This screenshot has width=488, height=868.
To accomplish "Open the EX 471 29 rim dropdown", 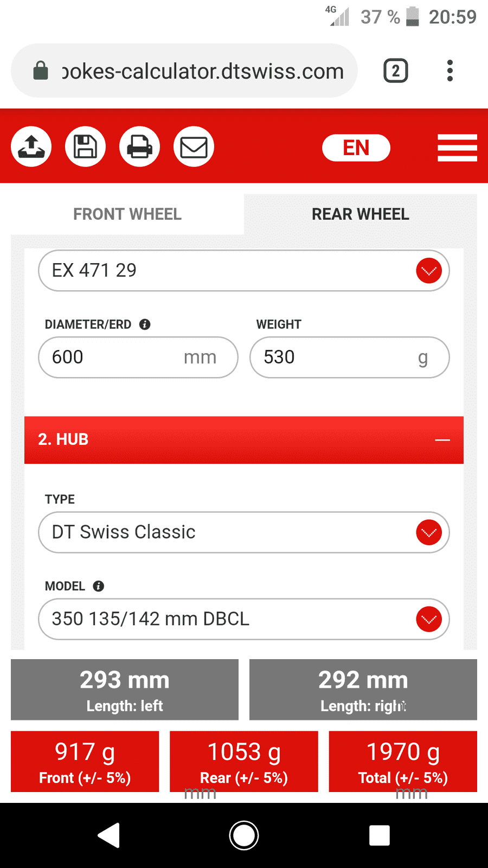I will pyautogui.click(x=244, y=270).
